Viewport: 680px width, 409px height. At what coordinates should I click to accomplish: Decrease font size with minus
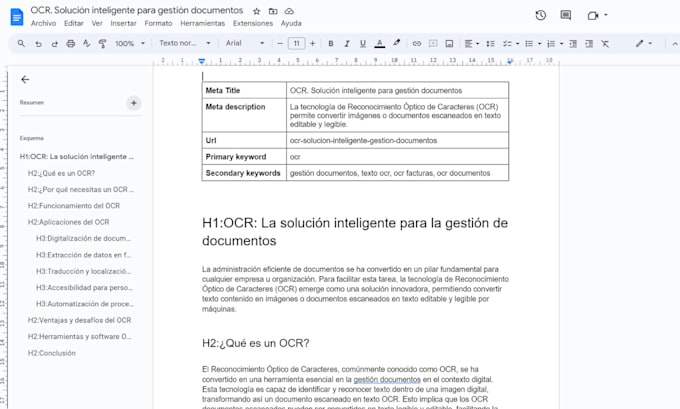coord(280,43)
